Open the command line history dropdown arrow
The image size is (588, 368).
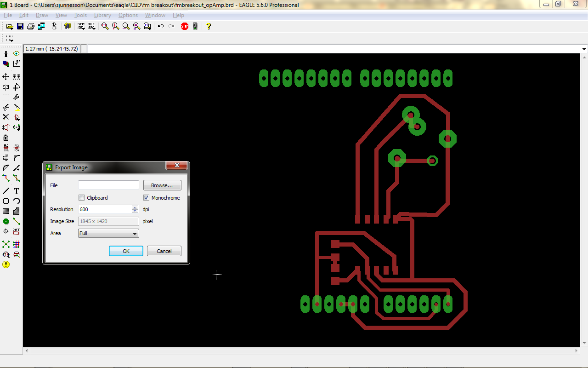tap(584, 49)
